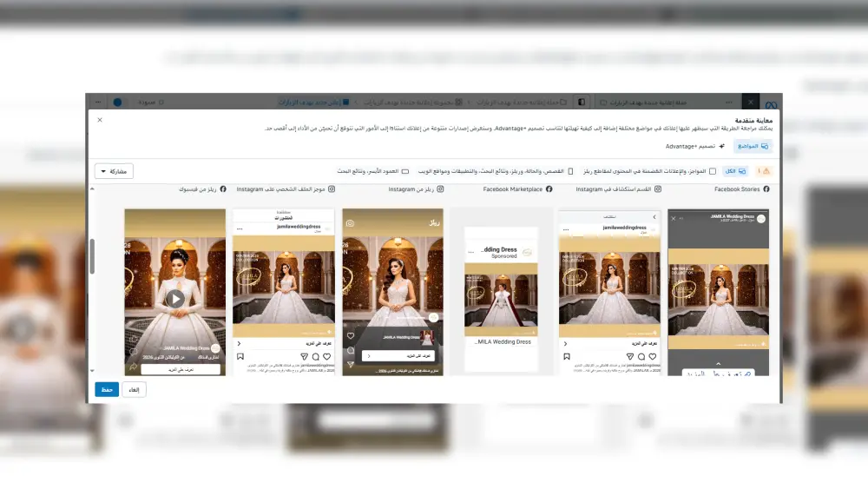Close the advanced preview dialog
Viewport: 868px width, 496px height.
click(100, 120)
